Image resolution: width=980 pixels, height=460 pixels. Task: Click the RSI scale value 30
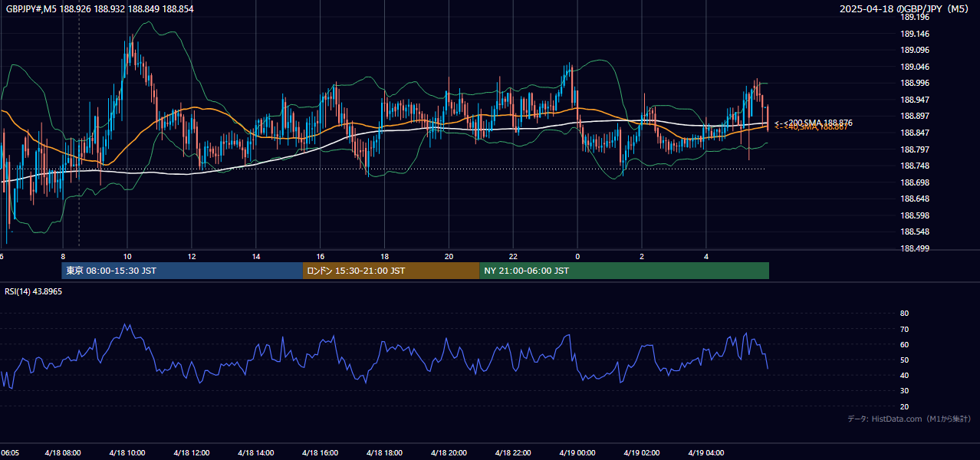[904, 390]
